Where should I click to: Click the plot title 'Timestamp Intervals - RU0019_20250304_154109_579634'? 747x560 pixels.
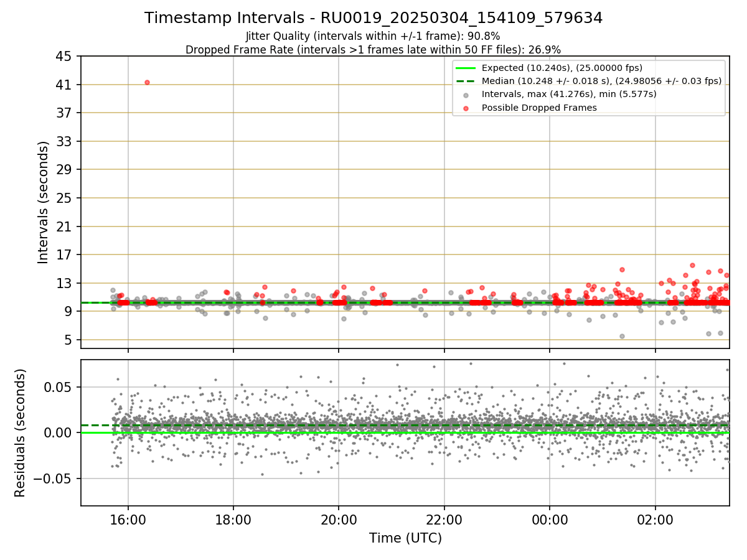tap(374, 18)
